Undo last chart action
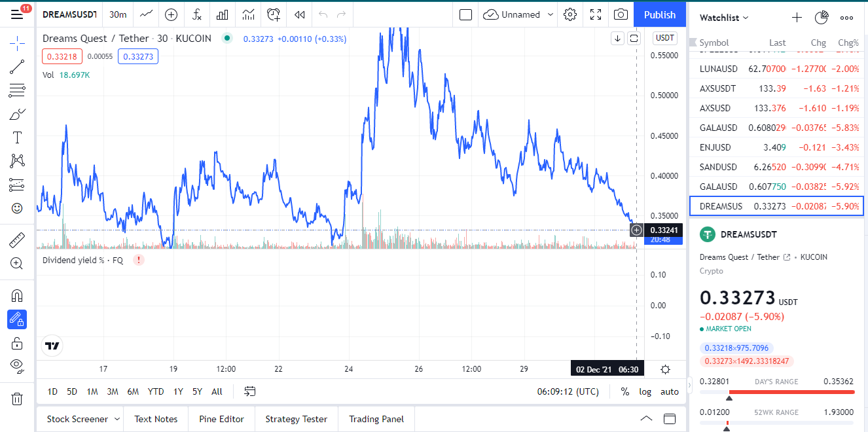The image size is (868, 432). tap(323, 14)
